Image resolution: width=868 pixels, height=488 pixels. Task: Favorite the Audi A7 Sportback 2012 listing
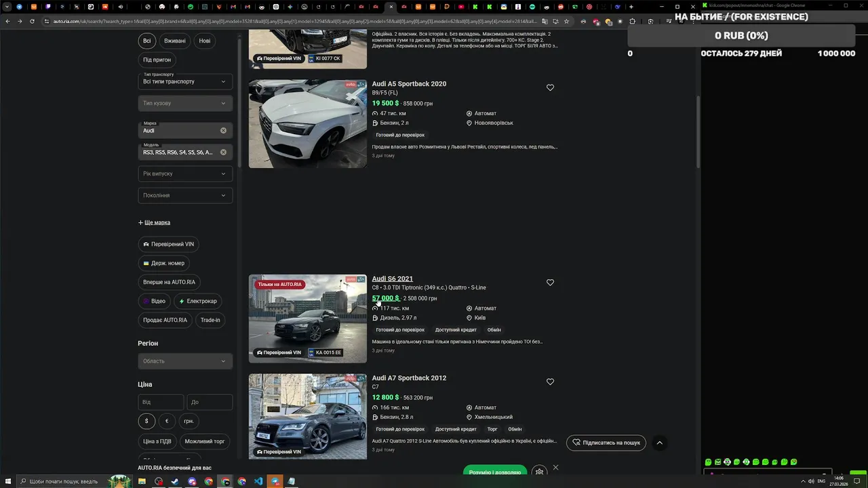click(550, 382)
